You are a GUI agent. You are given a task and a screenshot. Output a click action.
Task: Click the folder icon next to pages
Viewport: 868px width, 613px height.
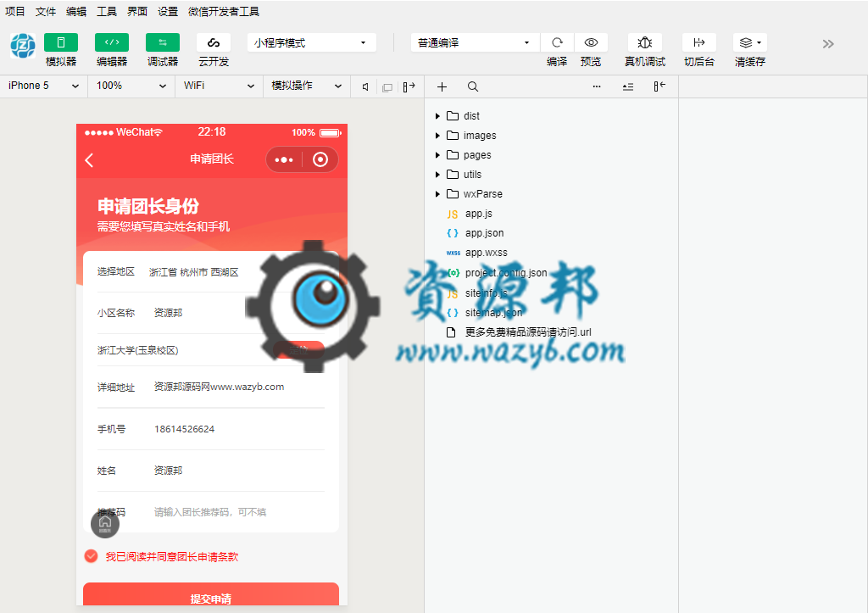[x=453, y=155]
